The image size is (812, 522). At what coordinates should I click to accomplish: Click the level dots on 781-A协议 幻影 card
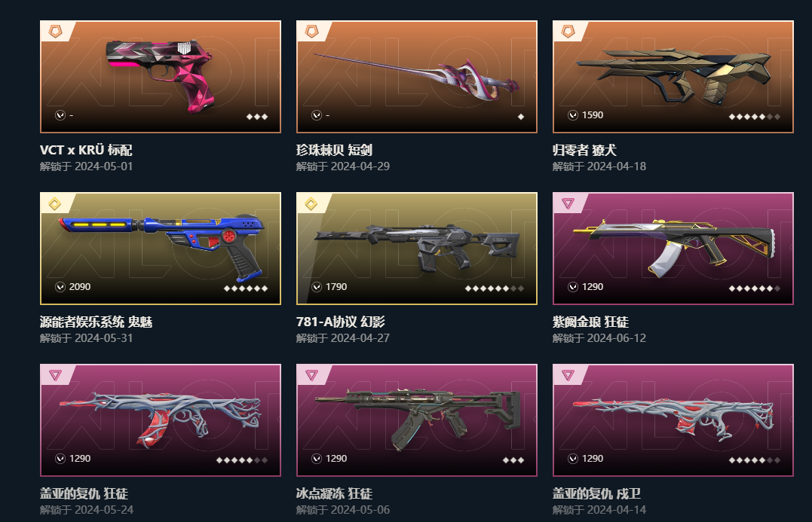[495, 288]
